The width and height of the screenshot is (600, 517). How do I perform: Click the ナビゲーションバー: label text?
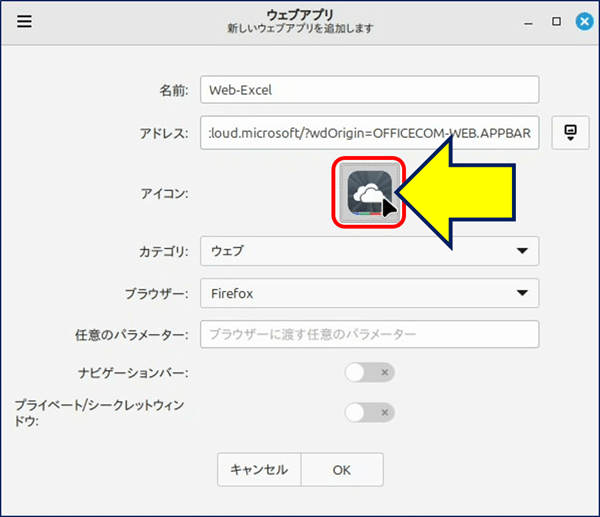click(133, 373)
